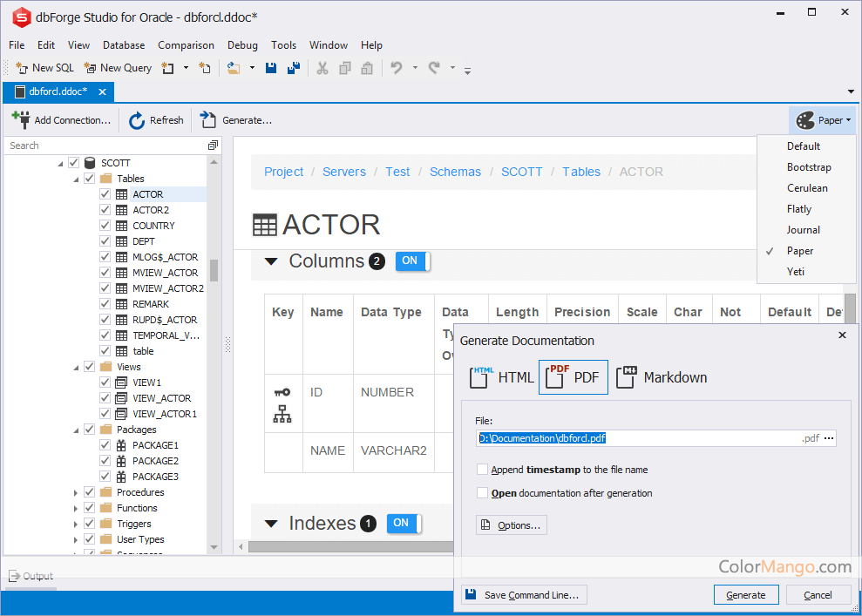This screenshot has height=616, width=862.
Task: Click the Schemas breadcrumb link
Action: pyautogui.click(x=455, y=172)
